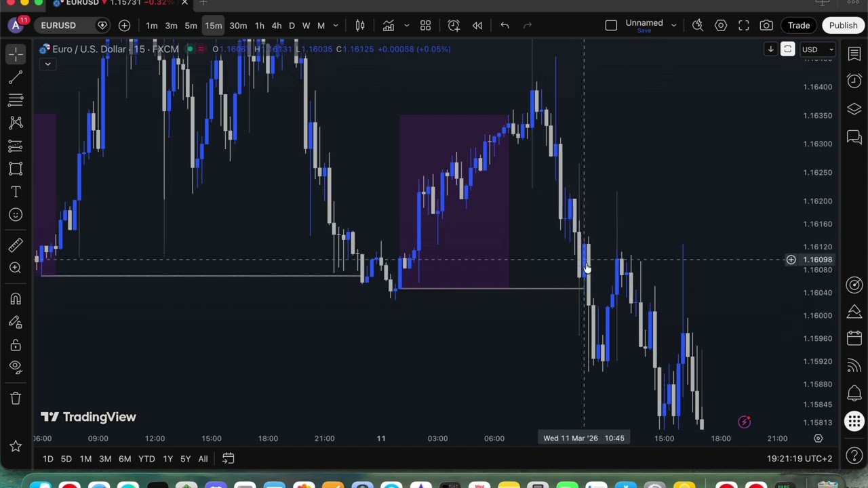This screenshot has height=488, width=868.
Task: Open the object tree layers panel
Action: click(854, 109)
